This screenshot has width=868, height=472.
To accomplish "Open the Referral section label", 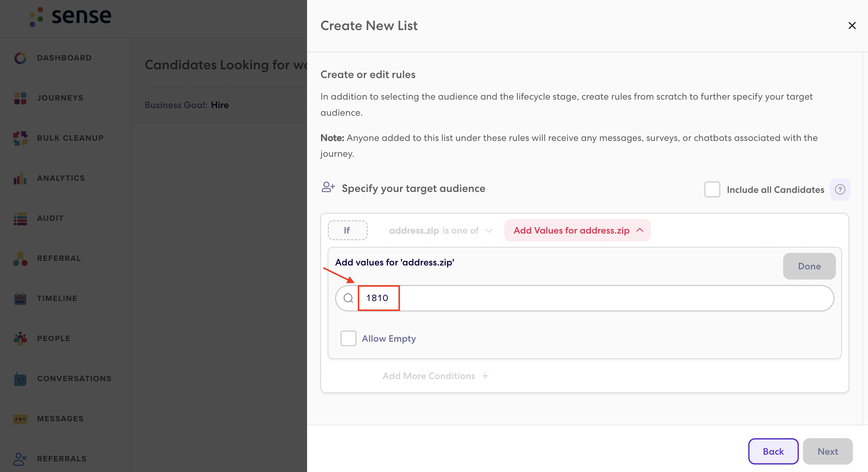I will point(59,258).
